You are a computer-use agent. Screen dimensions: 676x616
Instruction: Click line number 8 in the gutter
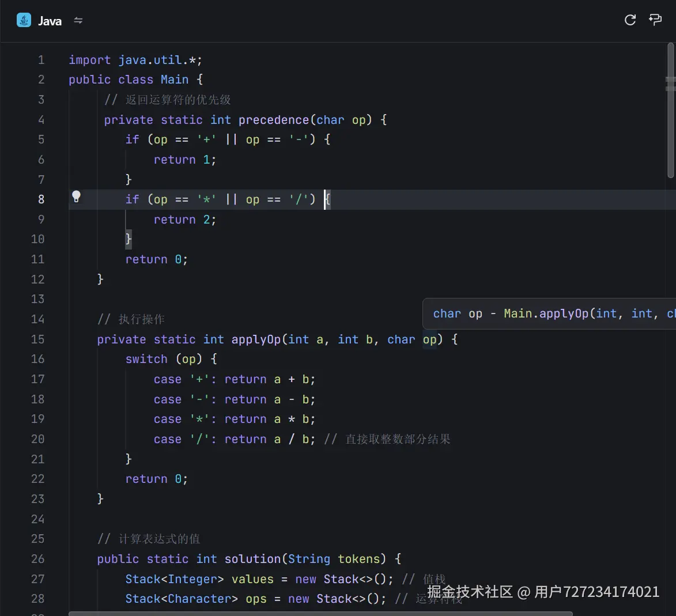[41, 199]
